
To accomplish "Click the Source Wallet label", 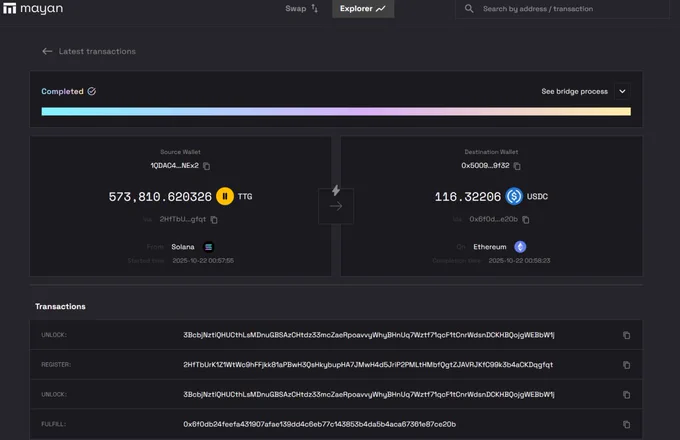I will pos(180,152).
